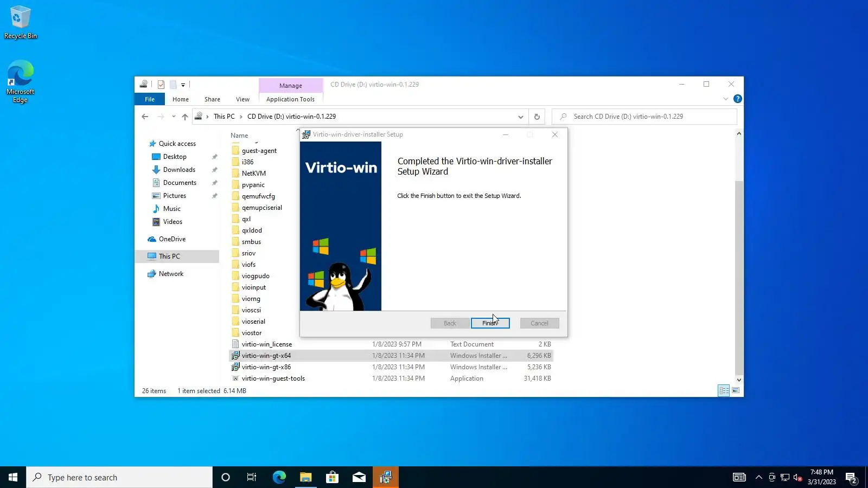868x488 pixels.
Task: Open the Recycle Bin desktop icon
Action: (21, 23)
